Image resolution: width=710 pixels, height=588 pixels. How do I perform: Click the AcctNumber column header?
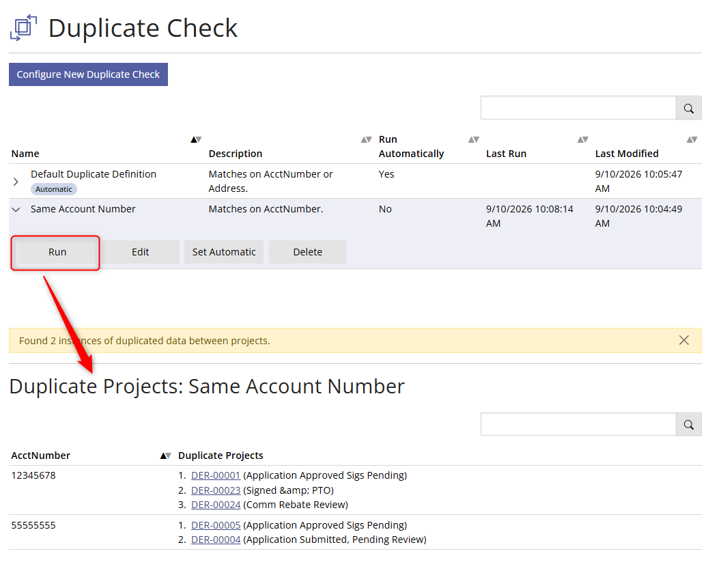pos(41,456)
